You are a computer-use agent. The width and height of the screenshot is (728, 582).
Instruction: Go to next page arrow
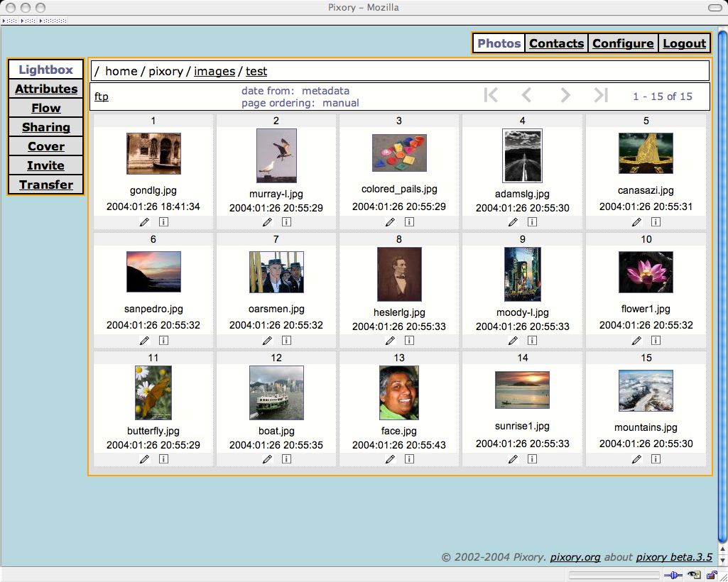pos(565,95)
